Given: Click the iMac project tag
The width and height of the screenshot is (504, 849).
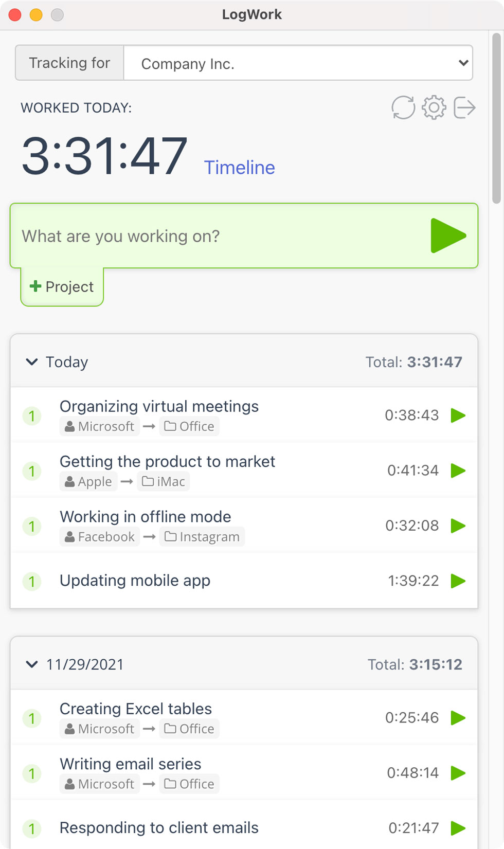Looking at the screenshot, I should (x=164, y=482).
